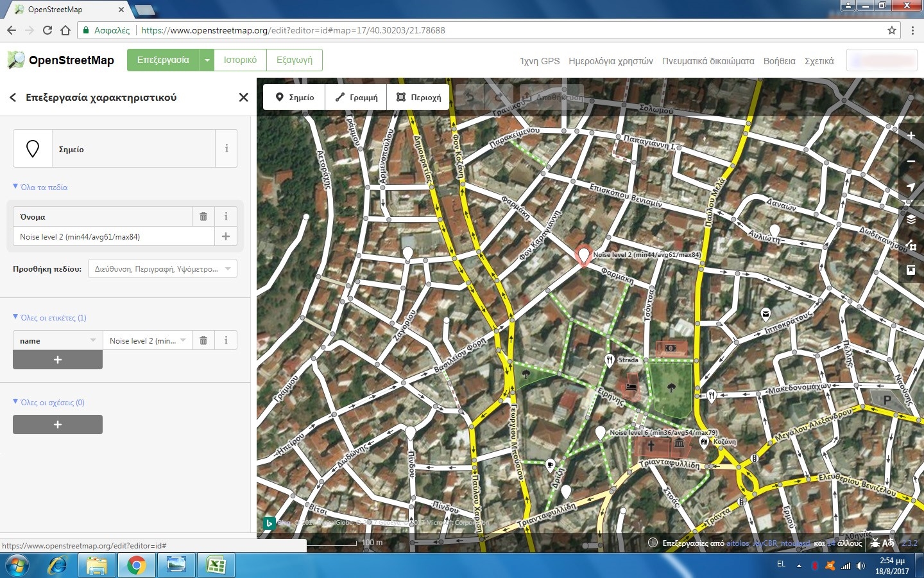Show info for the Σημείο feature type
The height and width of the screenshot is (578, 924).
pyautogui.click(x=227, y=148)
